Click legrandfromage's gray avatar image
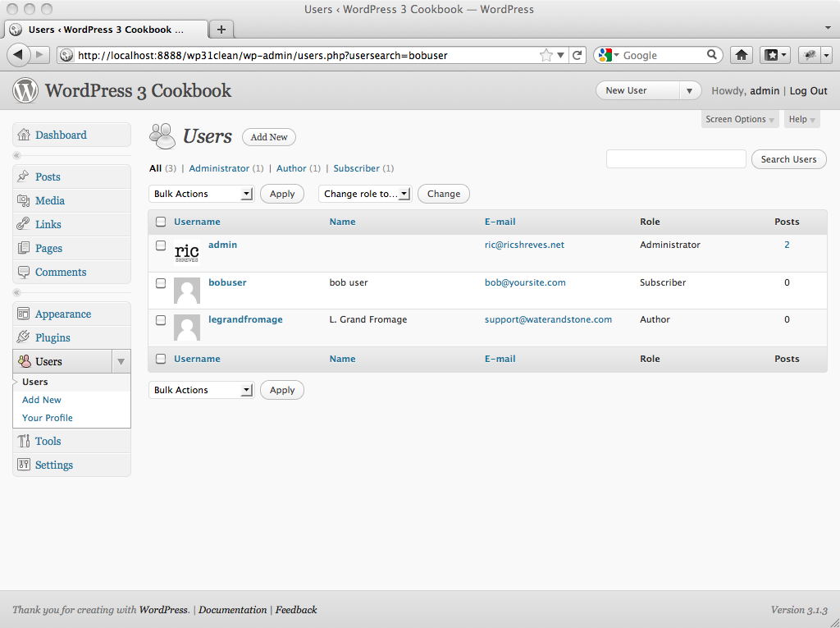 click(x=187, y=328)
